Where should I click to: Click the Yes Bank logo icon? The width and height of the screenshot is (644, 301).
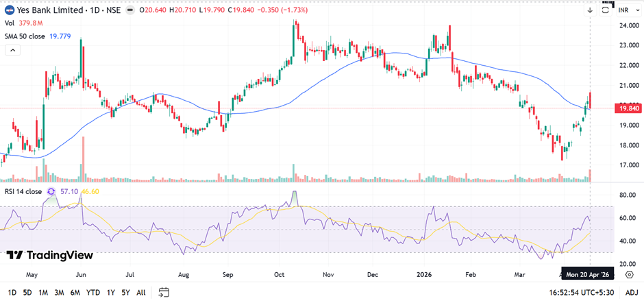8,11
